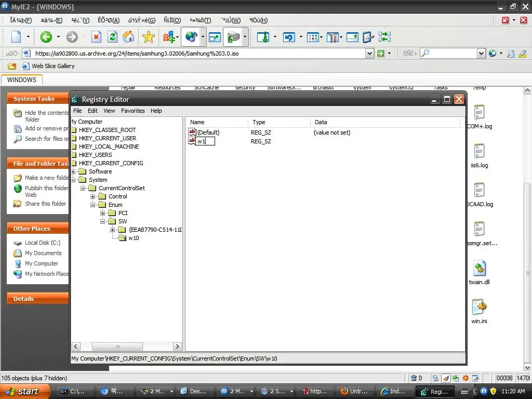Click the w1 value name edit box
Image resolution: width=532 pixels, height=399 pixels.
click(x=206, y=141)
